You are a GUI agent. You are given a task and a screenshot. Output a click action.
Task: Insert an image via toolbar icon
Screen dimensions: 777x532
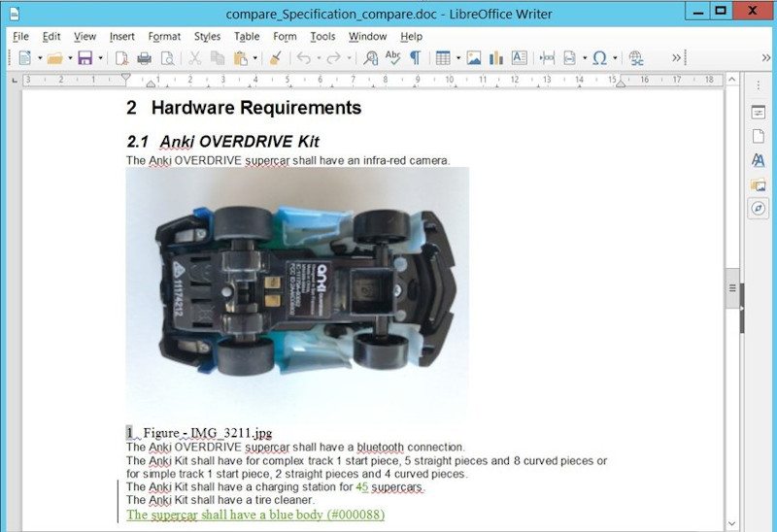(473, 58)
